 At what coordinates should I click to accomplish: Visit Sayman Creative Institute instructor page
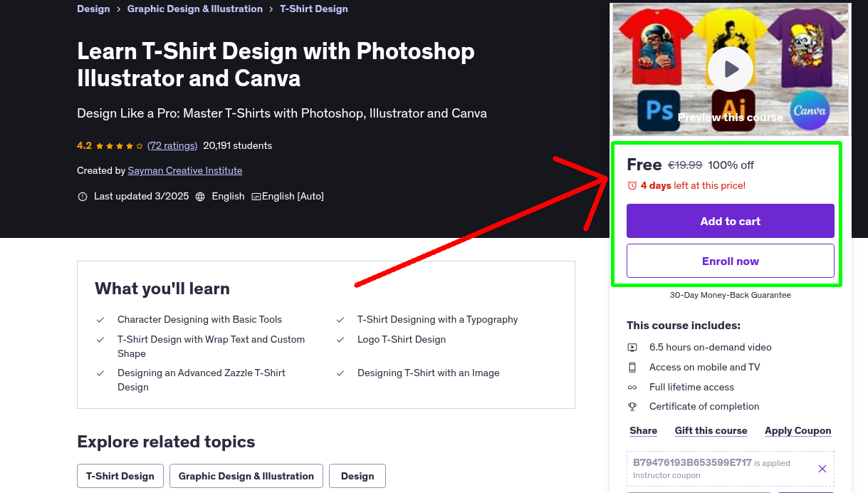point(185,171)
